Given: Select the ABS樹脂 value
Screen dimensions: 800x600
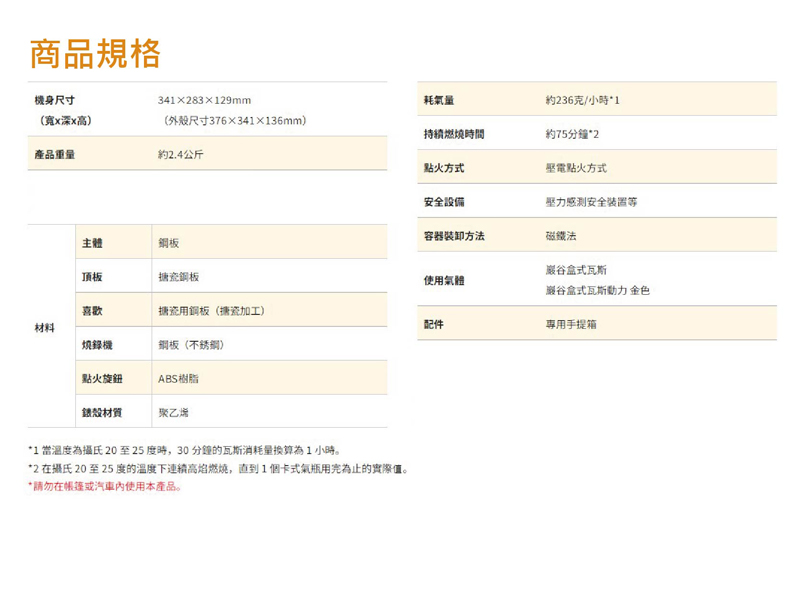Looking at the screenshot, I should point(179,379).
